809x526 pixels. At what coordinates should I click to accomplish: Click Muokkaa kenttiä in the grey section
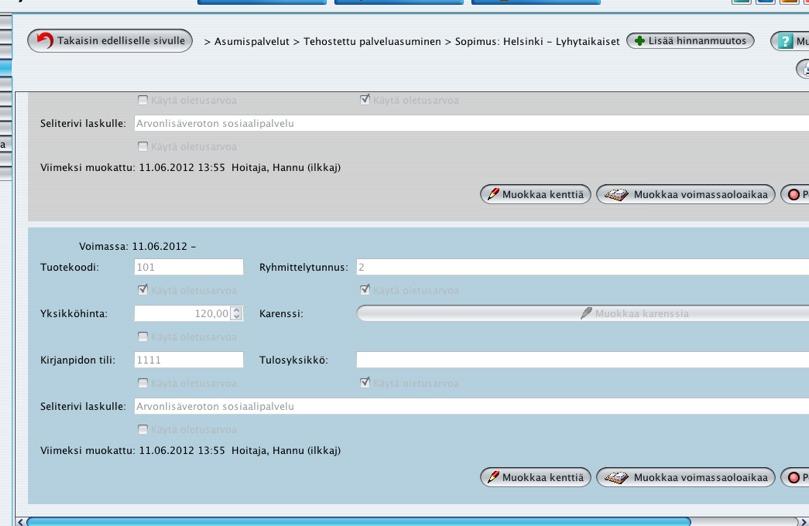pos(536,195)
